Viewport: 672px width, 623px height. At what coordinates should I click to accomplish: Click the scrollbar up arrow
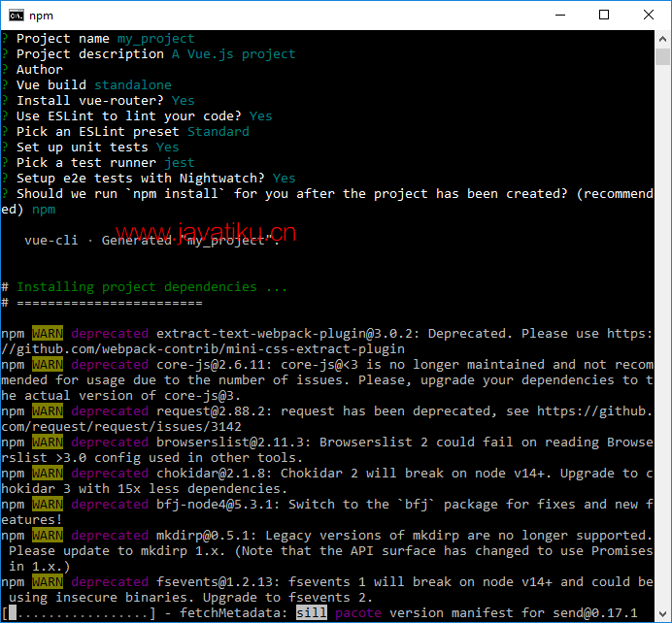pos(662,39)
